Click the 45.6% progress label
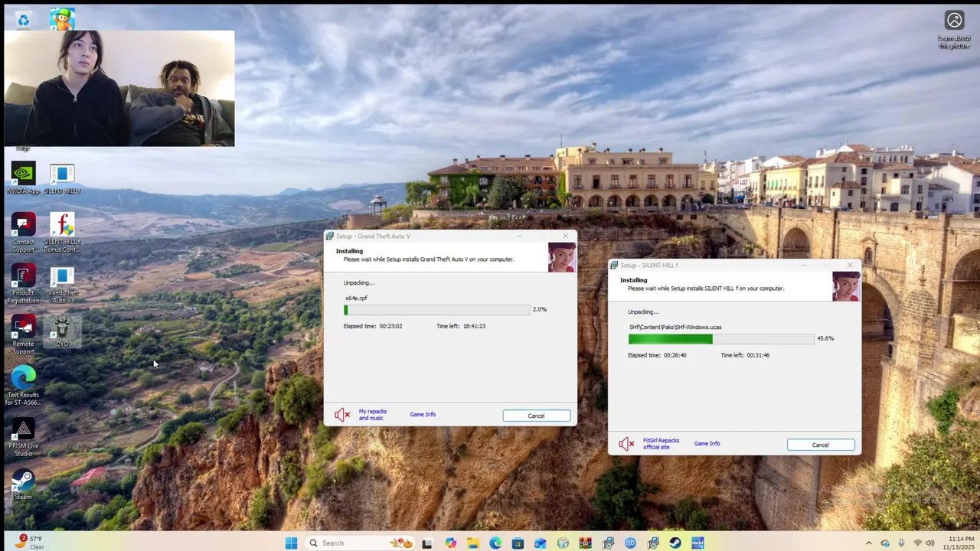The width and height of the screenshot is (980, 551). 825,338
